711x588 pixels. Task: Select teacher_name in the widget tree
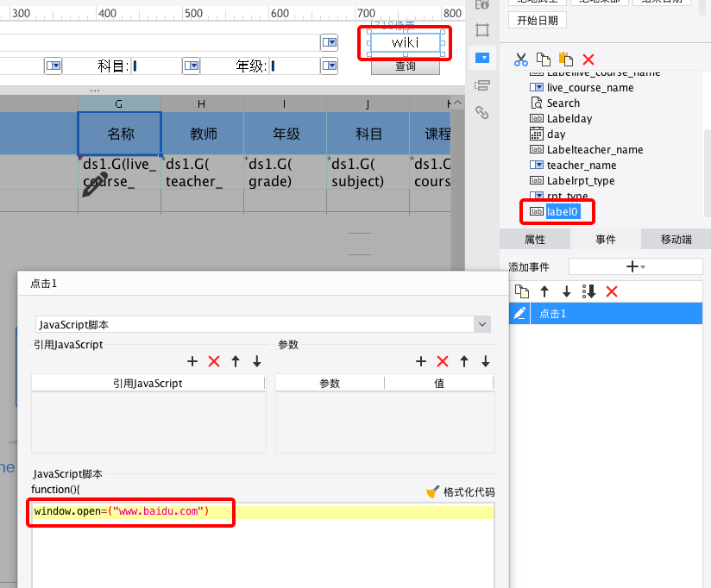[582, 165]
